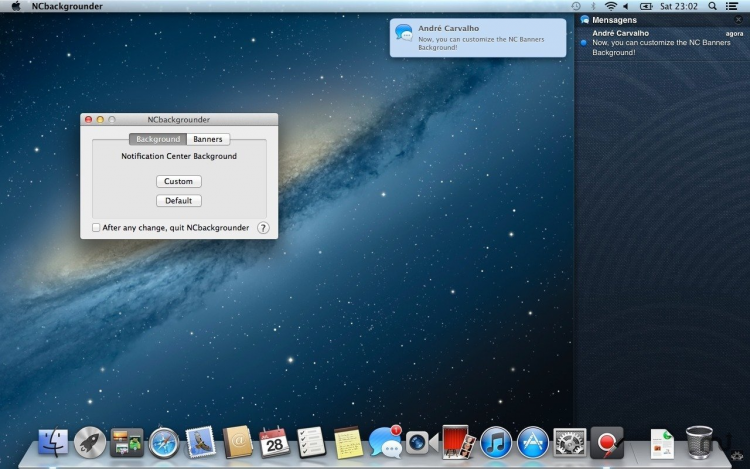Open Launchpad from the Dock
Image resolution: width=750 pixels, height=469 pixels.
[89, 442]
